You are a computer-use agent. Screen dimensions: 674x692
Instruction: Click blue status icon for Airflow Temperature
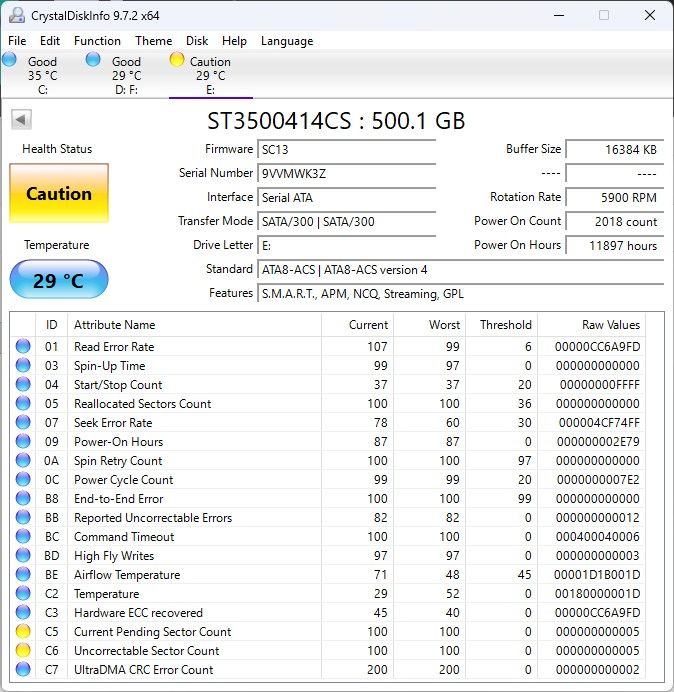23,574
